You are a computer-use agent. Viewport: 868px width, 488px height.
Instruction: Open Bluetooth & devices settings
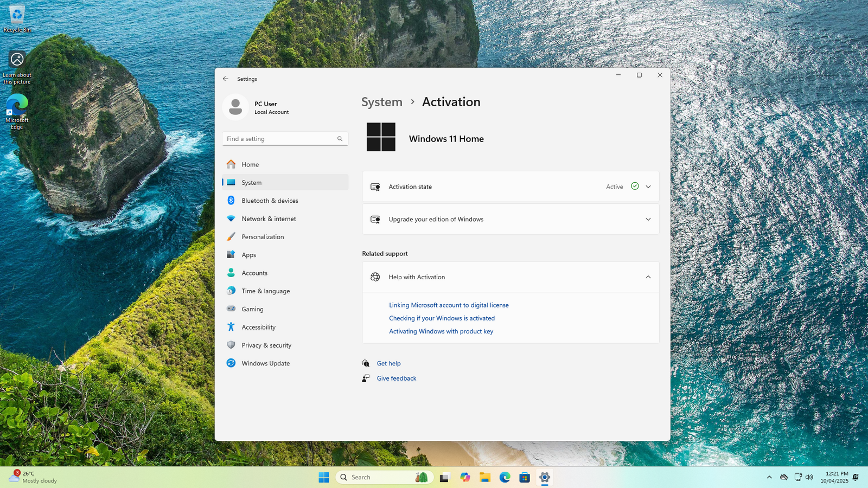coord(270,201)
